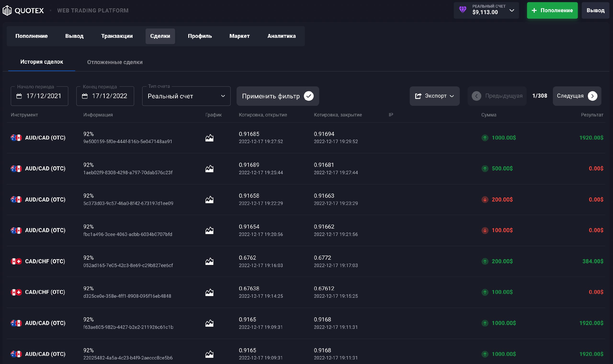
Task: Click AUD/CAD flag icon in trade 9e500159 row
Action: 16,138
